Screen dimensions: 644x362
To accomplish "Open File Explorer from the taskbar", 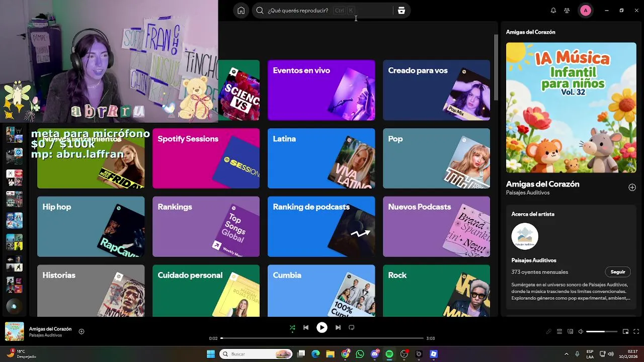I will pos(331,354).
